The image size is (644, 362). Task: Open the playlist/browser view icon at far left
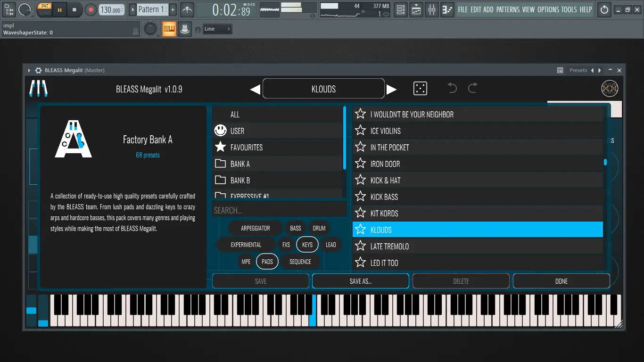[9, 9]
